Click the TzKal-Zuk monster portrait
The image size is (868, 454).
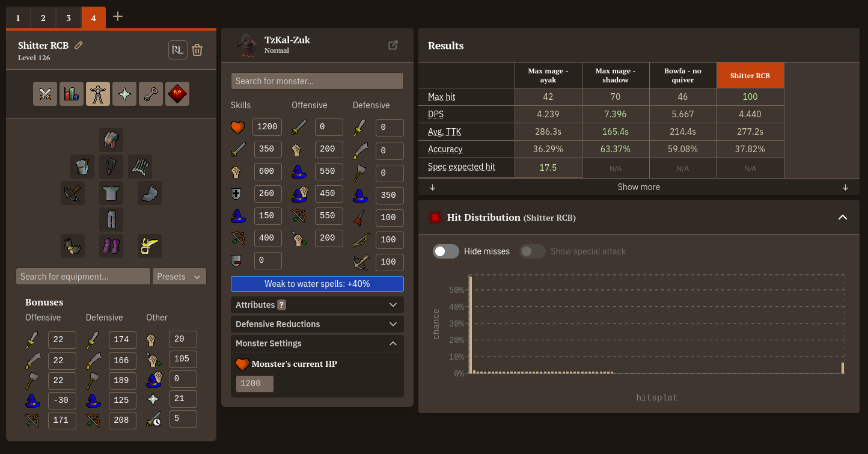click(246, 45)
